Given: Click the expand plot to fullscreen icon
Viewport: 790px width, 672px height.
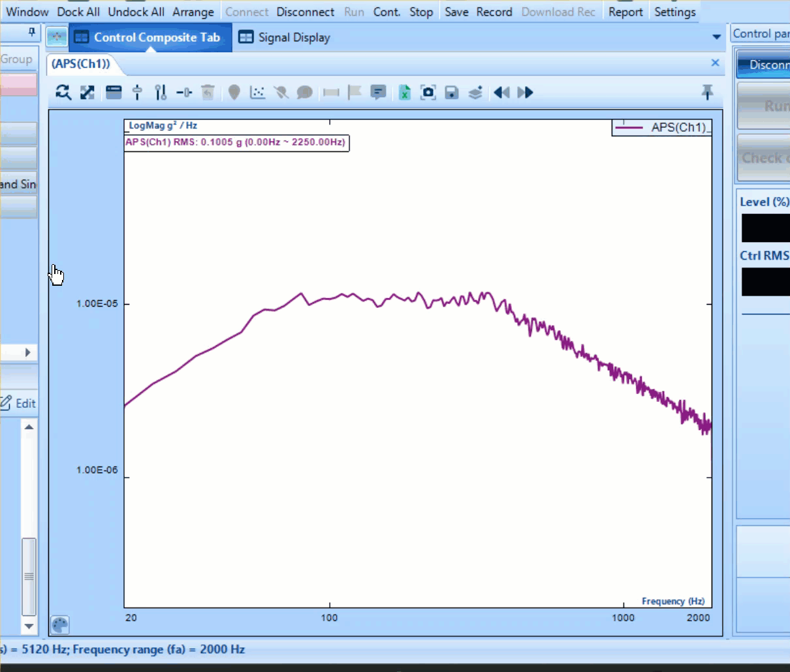Looking at the screenshot, I should [87, 93].
